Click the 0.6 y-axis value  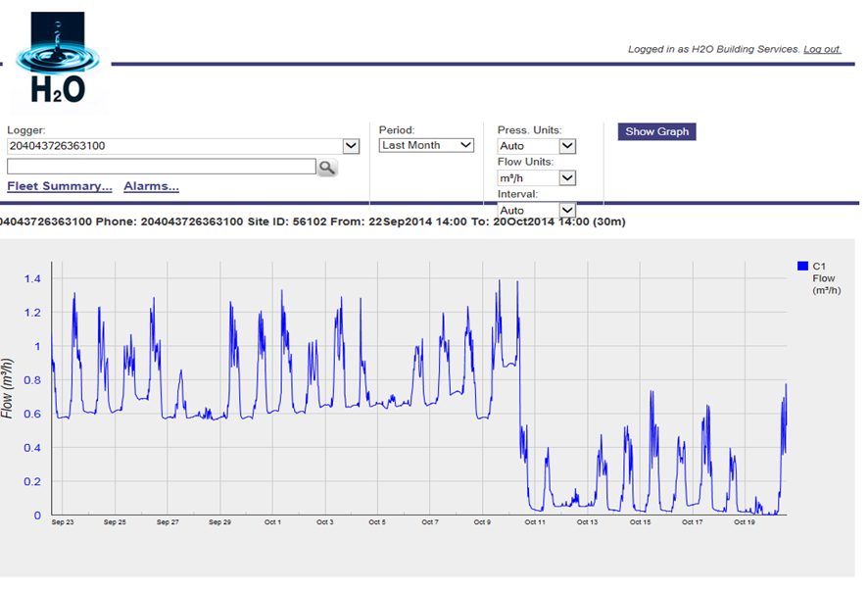[32, 414]
